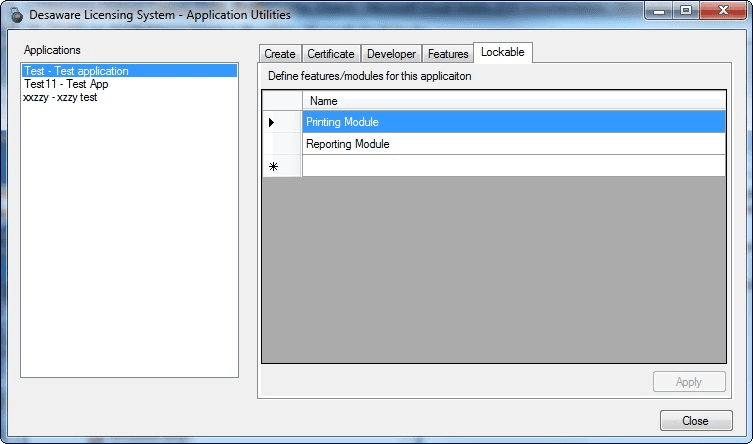Click the row selector arrow for Printing Module

click(x=282, y=122)
